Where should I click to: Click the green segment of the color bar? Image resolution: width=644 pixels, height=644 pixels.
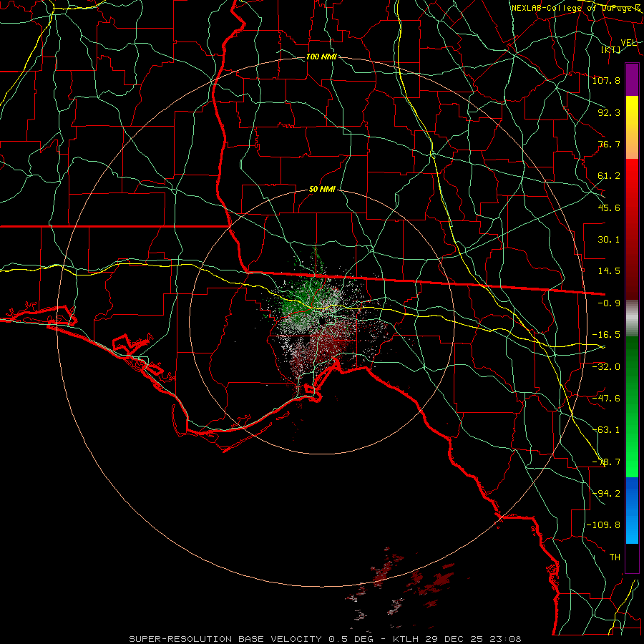[x=632, y=406]
